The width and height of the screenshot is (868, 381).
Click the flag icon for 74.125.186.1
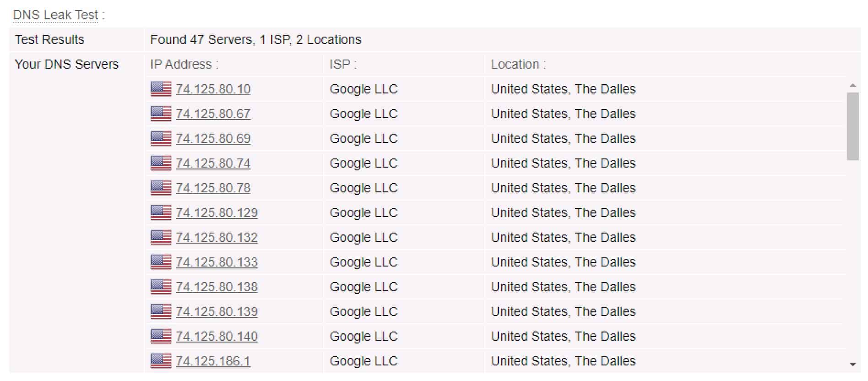coord(161,361)
